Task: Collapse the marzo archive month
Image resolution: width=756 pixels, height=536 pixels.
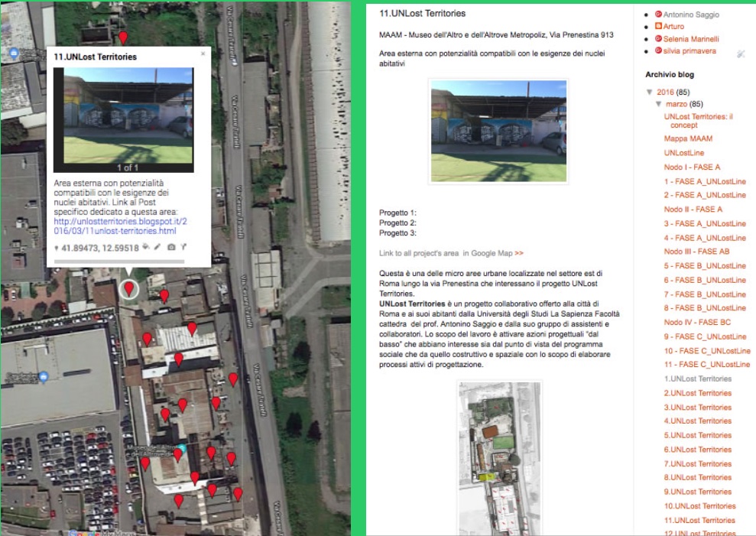Action: 659,104
